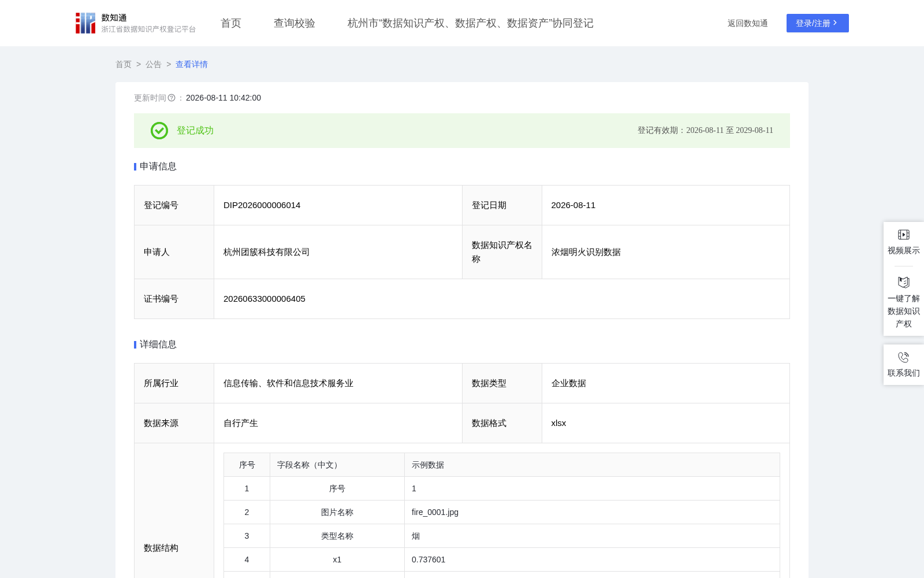
Task: Click the 联系我们 phone icon
Action: click(904, 357)
